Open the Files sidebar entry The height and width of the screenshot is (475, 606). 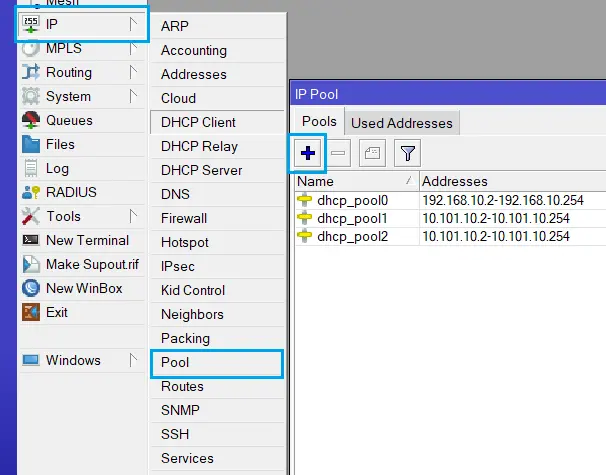60,144
